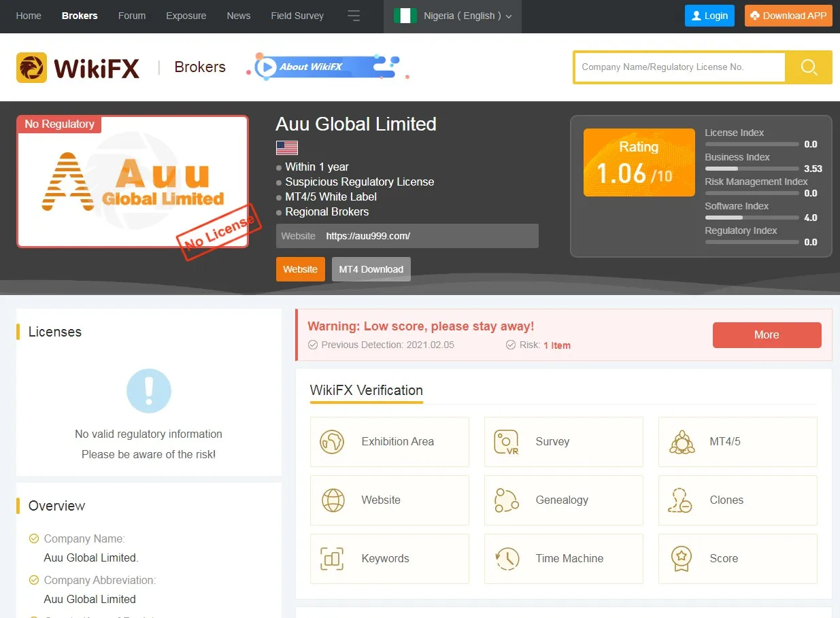Click the red More button
The image size is (840, 618).
[767, 334]
